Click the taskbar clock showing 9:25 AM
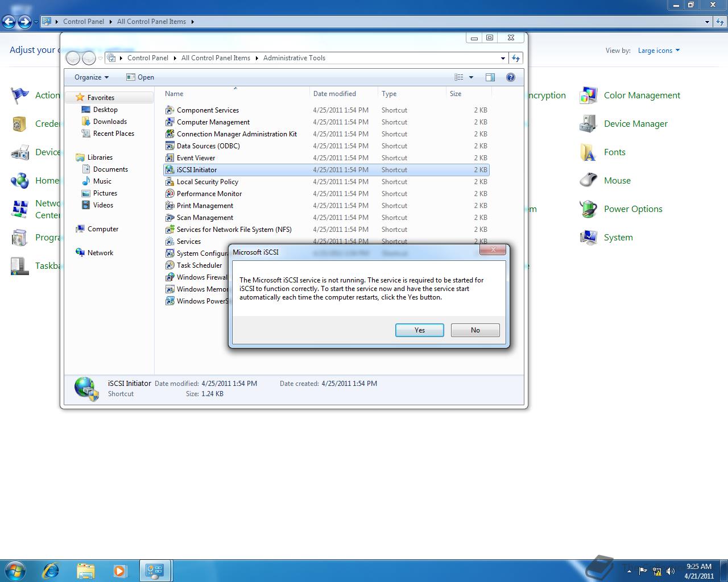This screenshot has height=582, width=728. click(x=699, y=571)
